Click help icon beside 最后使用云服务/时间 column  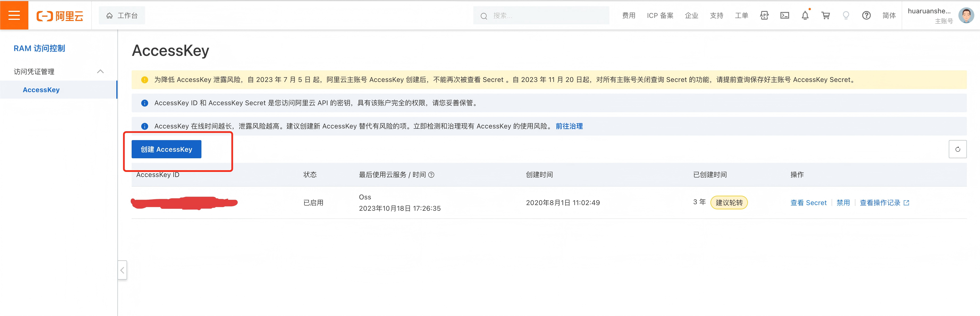point(431,175)
